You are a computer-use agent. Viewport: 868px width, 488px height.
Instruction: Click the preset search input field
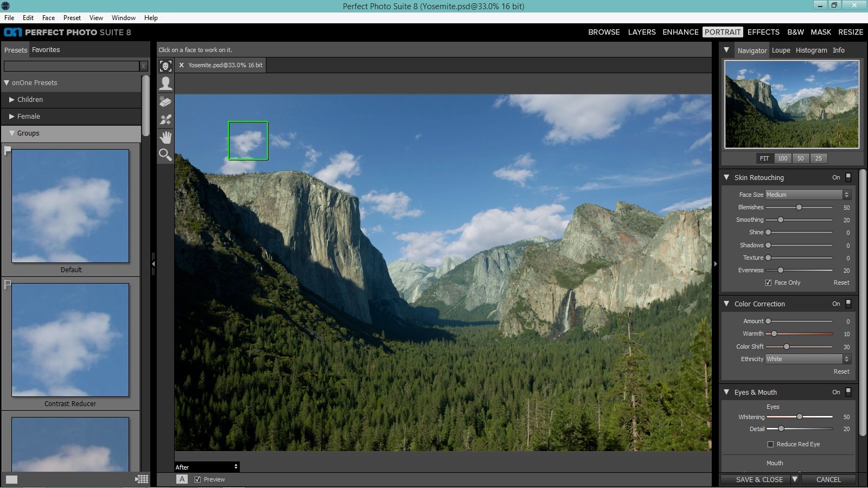coord(71,66)
